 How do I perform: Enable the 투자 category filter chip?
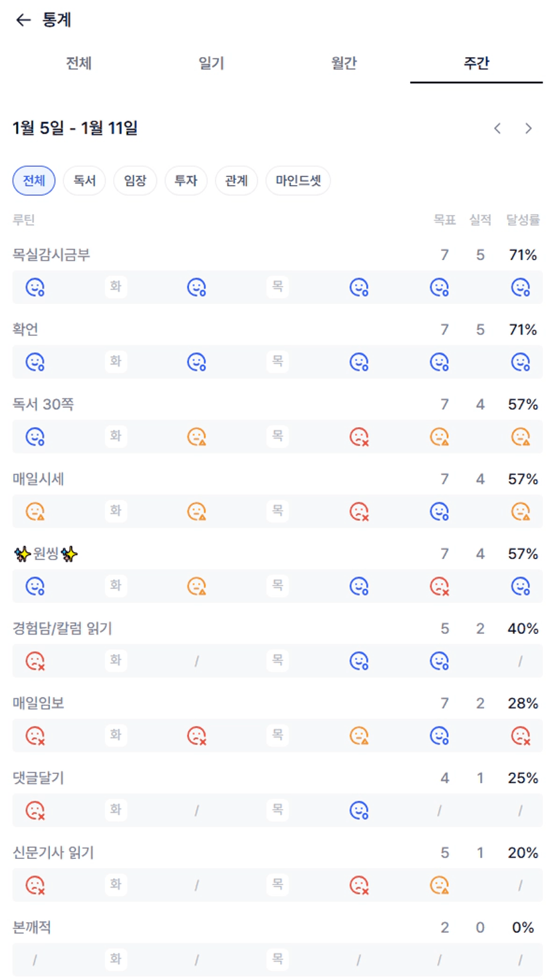pos(186,180)
